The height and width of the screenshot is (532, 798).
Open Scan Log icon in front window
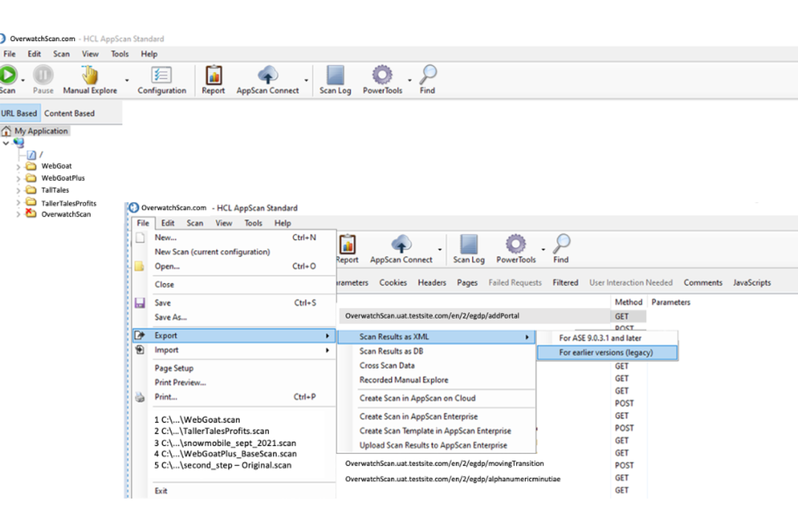point(469,244)
